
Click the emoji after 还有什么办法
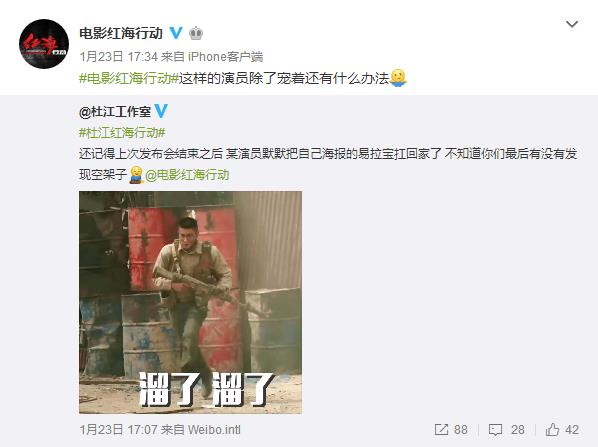[398, 78]
